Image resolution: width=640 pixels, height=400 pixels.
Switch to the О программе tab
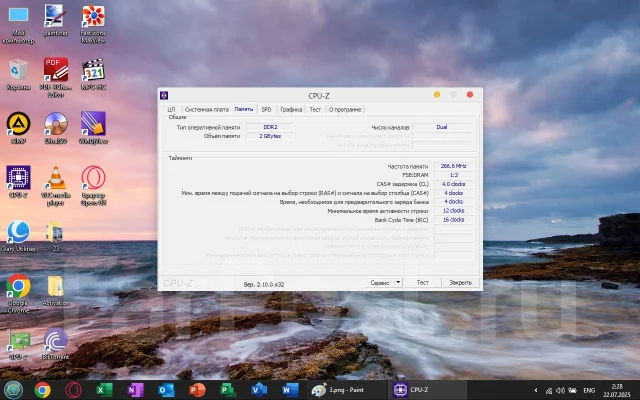pyautogui.click(x=345, y=109)
